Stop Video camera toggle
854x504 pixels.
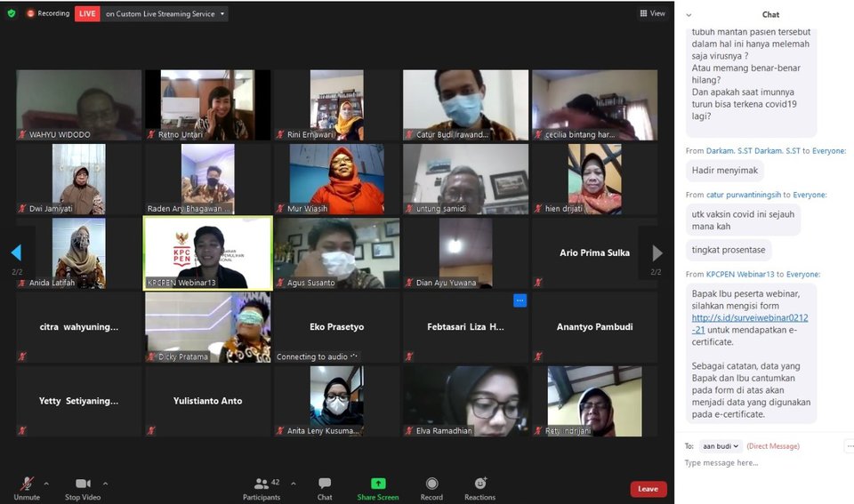83,484
